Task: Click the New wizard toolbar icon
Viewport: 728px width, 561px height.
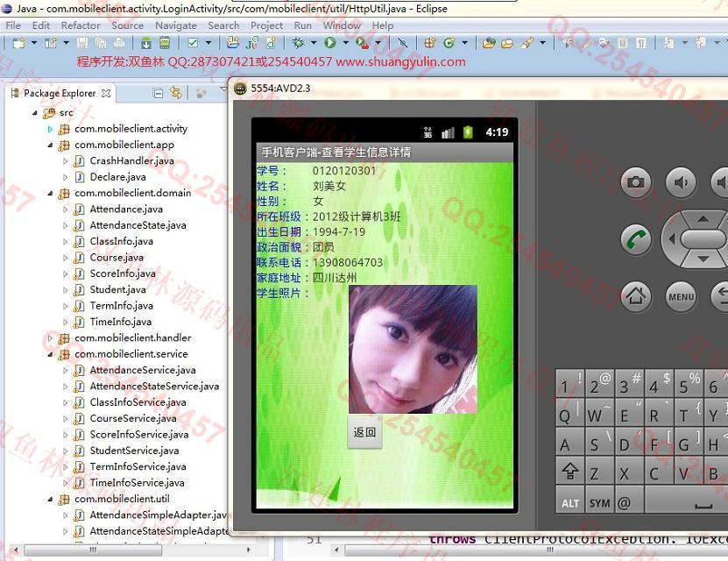Action: [19, 43]
